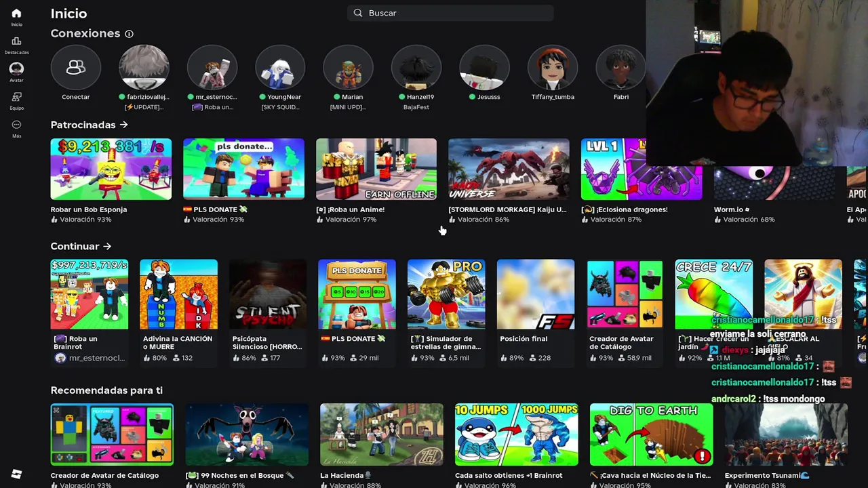Click the Inicio page heading

point(68,14)
